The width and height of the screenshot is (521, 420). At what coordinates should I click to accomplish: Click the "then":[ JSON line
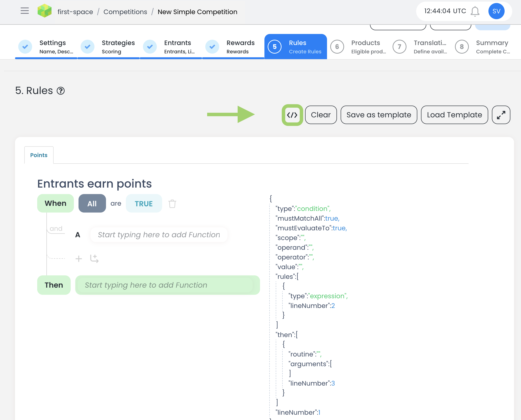coord(287,335)
